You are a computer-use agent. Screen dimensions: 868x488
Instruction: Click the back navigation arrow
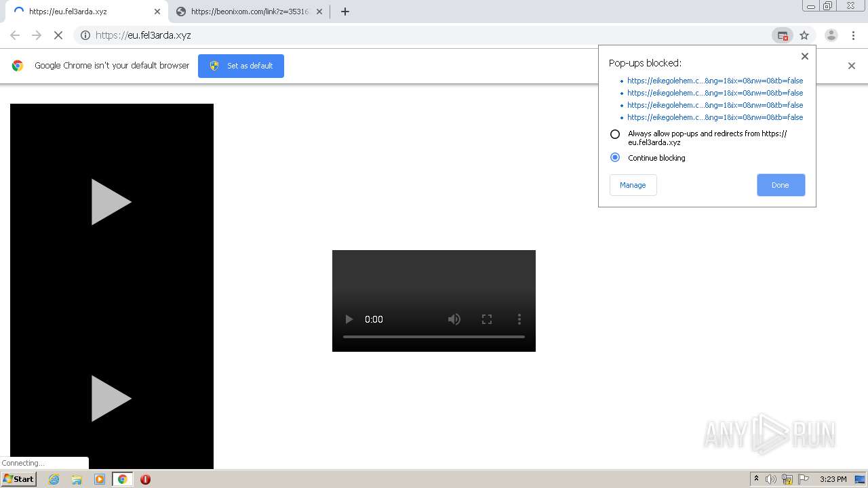pyautogui.click(x=15, y=35)
